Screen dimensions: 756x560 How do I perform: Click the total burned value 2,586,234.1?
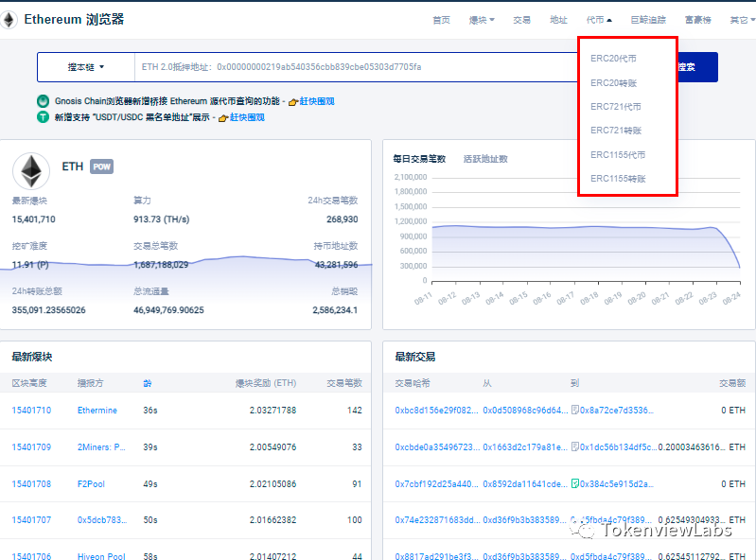pyautogui.click(x=335, y=310)
